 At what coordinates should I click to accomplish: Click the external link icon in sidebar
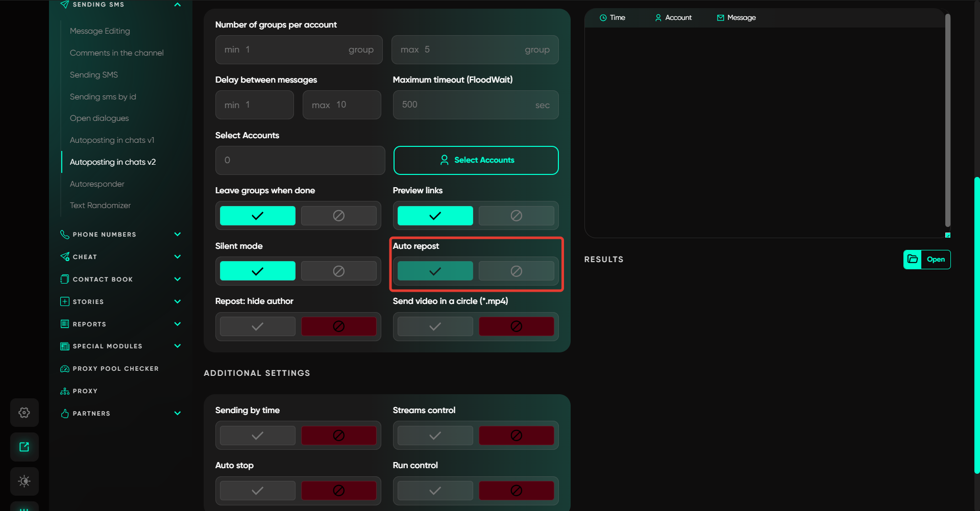tap(24, 447)
